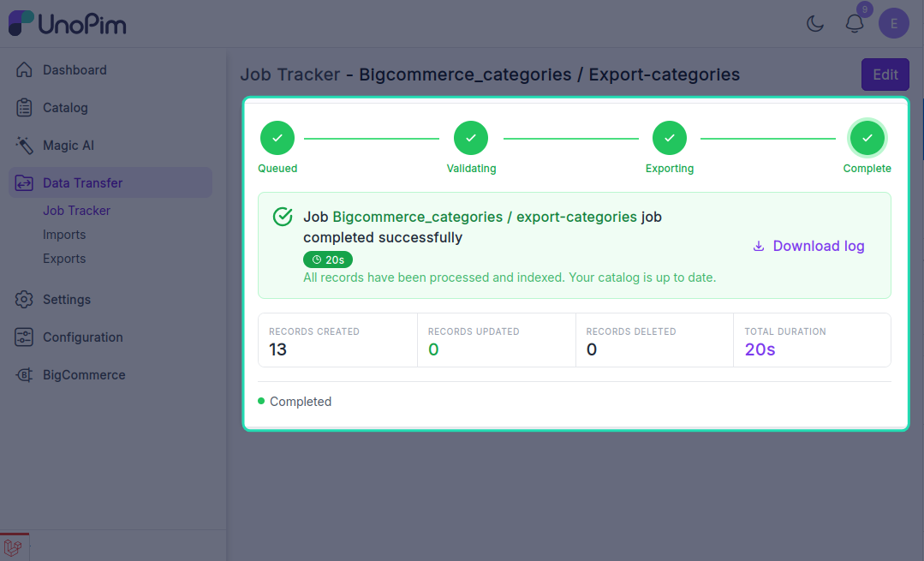
Task: Click the 20s duration badge
Action: pyautogui.click(x=328, y=260)
